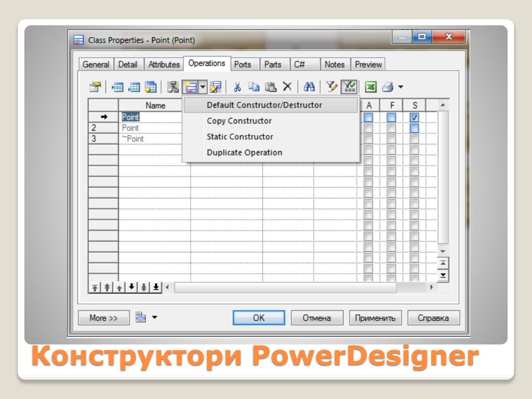This screenshot has height=399, width=532.
Task: Move the row down one page
Action: pyautogui.click(x=143, y=288)
